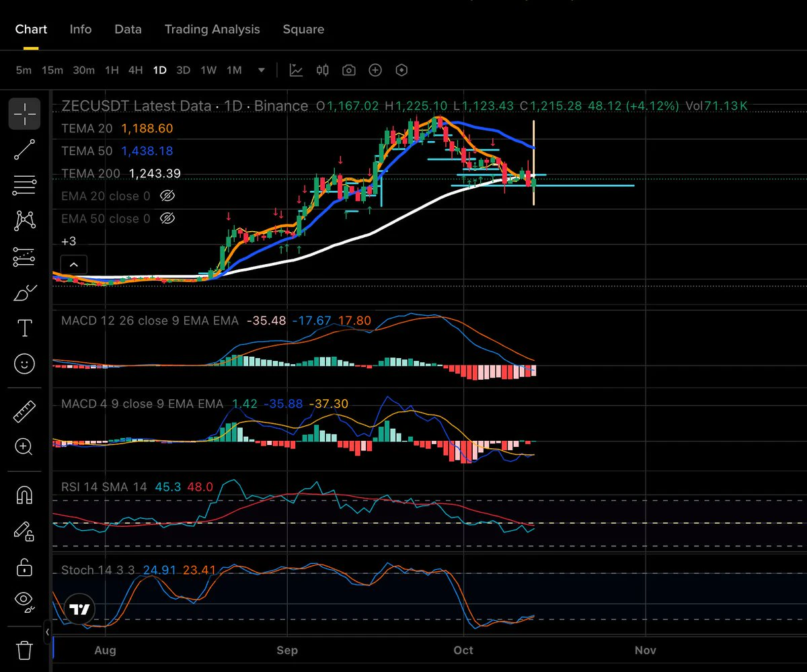Open the Fibonacci and horizontal lines tool
Viewport: 807px width, 672px height.
point(24,185)
